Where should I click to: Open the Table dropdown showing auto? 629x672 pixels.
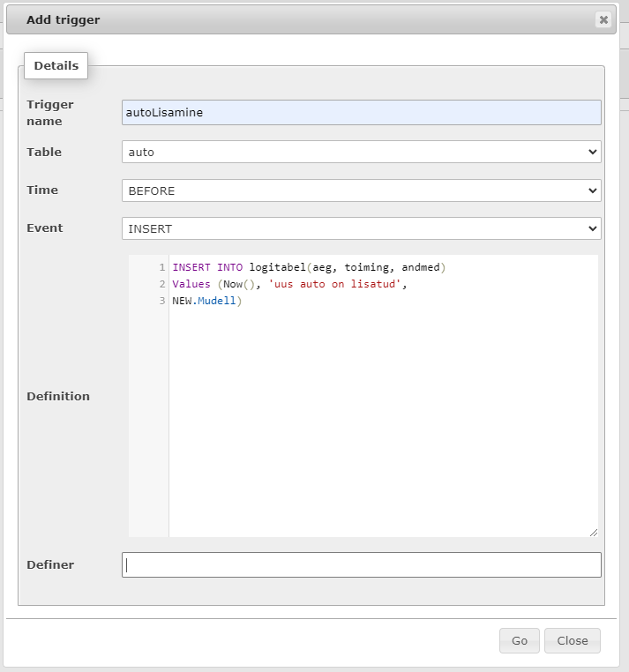click(x=361, y=152)
